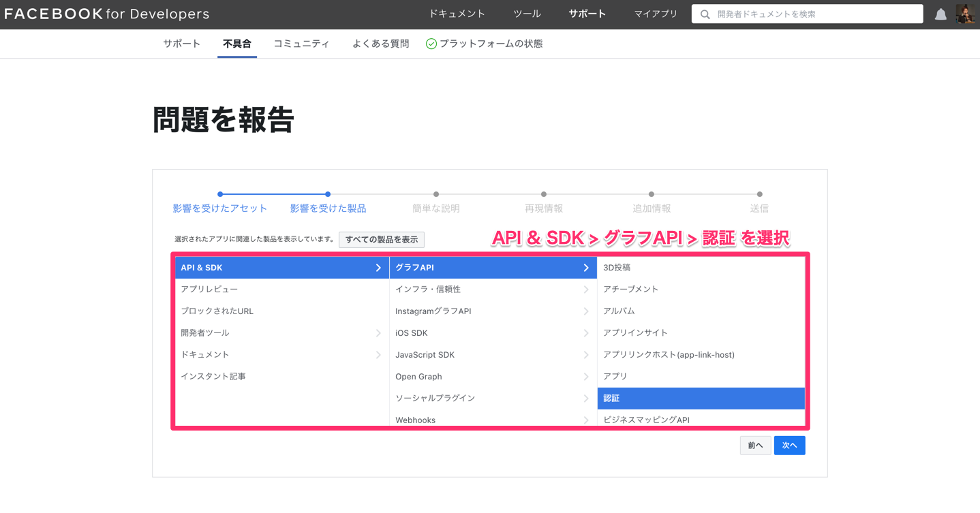The height and width of the screenshot is (513, 980).
Task: Click the FACEBOOK for Developers logo
Action: (x=107, y=14)
